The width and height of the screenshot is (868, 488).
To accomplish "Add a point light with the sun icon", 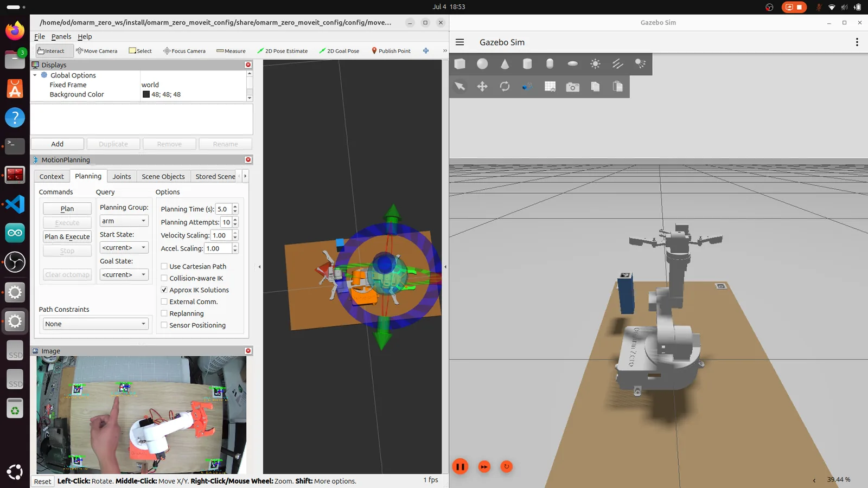I will (595, 64).
